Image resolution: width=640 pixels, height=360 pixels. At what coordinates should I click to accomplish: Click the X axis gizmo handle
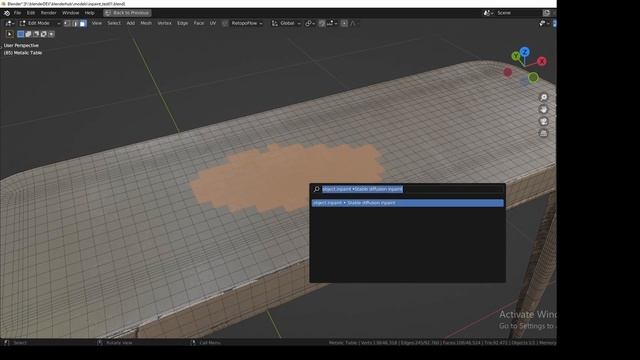[542, 61]
